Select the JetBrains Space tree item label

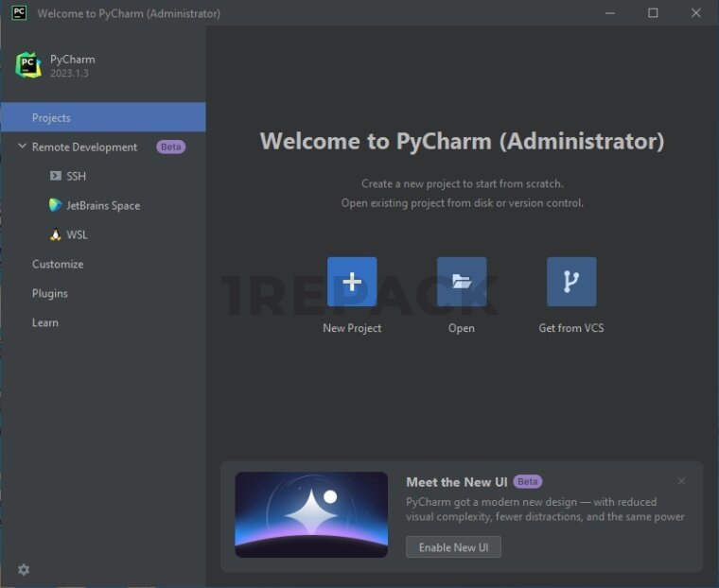(103, 206)
